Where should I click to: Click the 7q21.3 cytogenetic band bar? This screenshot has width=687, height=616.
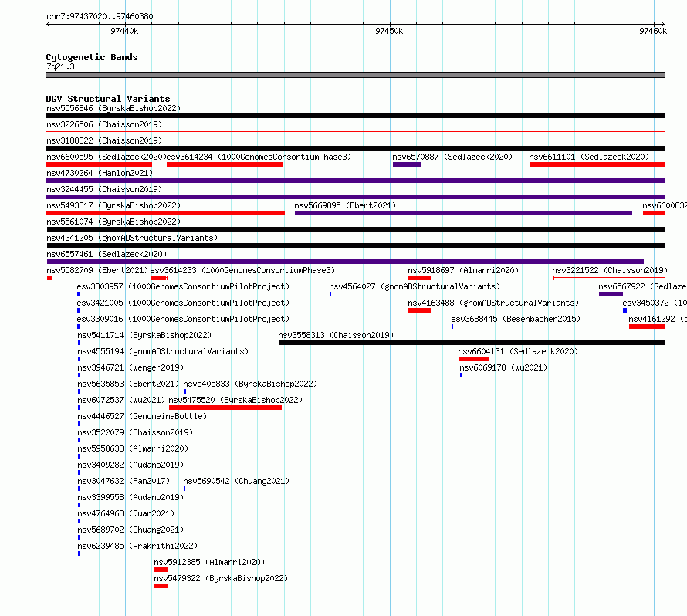[x=355, y=75]
